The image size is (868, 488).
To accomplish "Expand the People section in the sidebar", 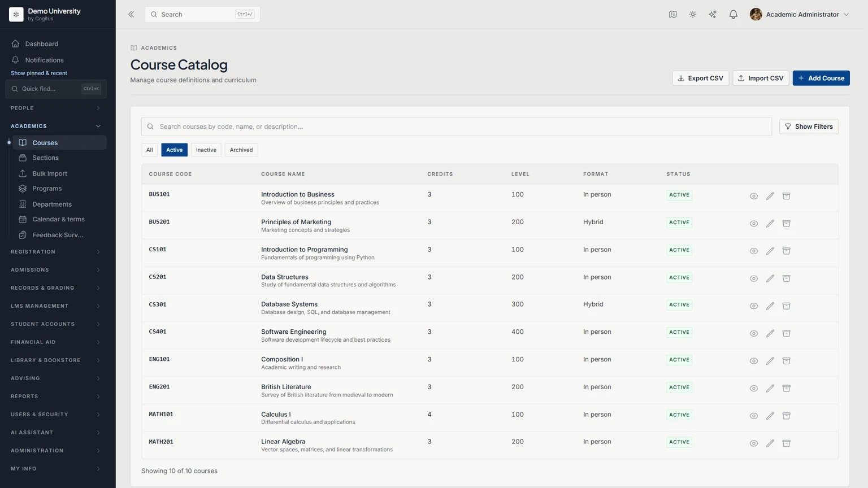I will (x=55, y=108).
